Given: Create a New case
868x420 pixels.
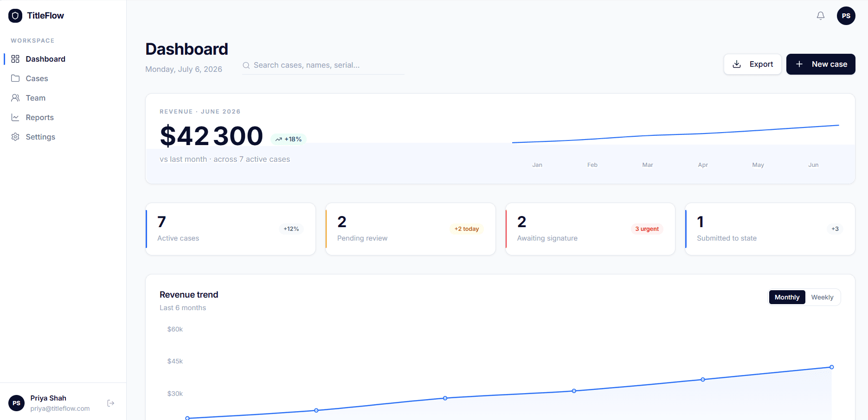Looking at the screenshot, I should (821, 64).
